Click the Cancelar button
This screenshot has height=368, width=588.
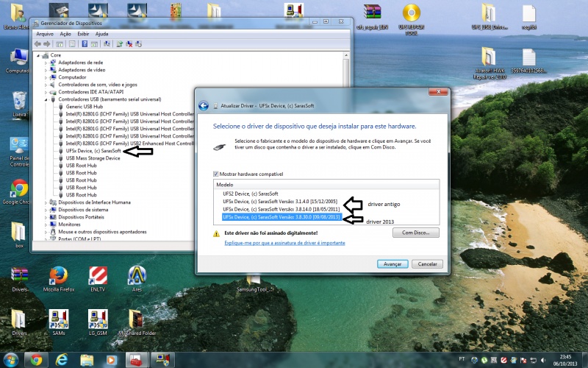pos(427,264)
